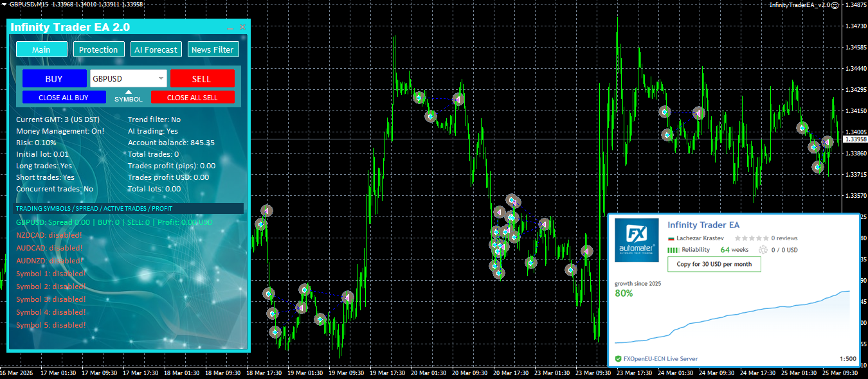The height and width of the screenshot is (379, 868).
Task: Click the 80% growth value
Action: pyautogui.click(x=624, y=293)
